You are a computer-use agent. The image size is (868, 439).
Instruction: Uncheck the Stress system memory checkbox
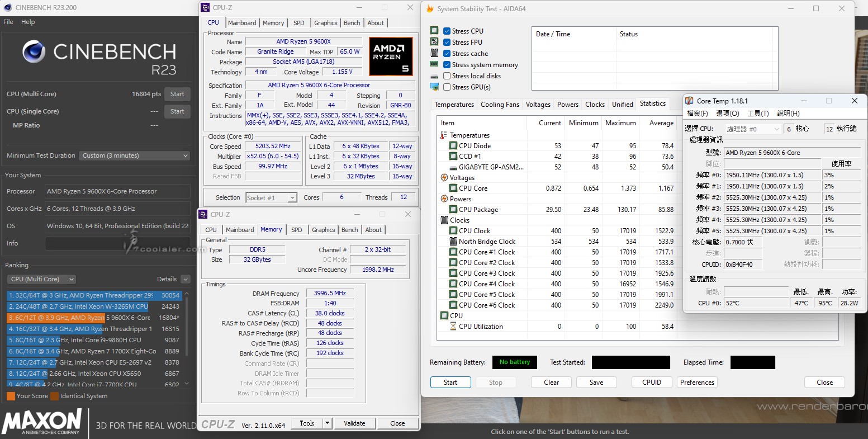(447, 65)
